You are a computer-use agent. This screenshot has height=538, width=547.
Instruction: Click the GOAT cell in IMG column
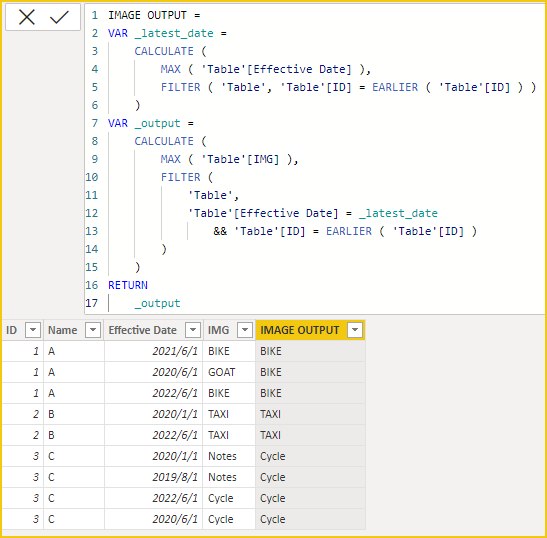[229, 372]
